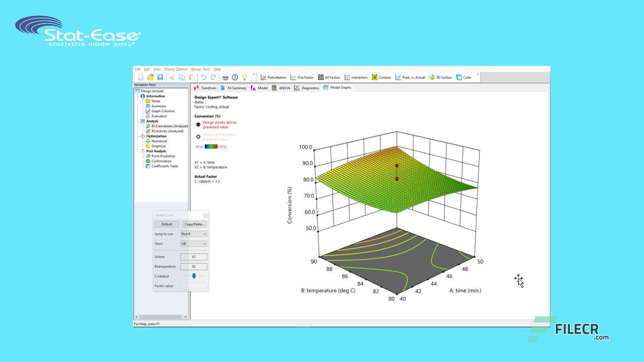The image size is (644, 362).
Task: Toggle Design points below predicted value legend
Action: click(x=198, y=136)
